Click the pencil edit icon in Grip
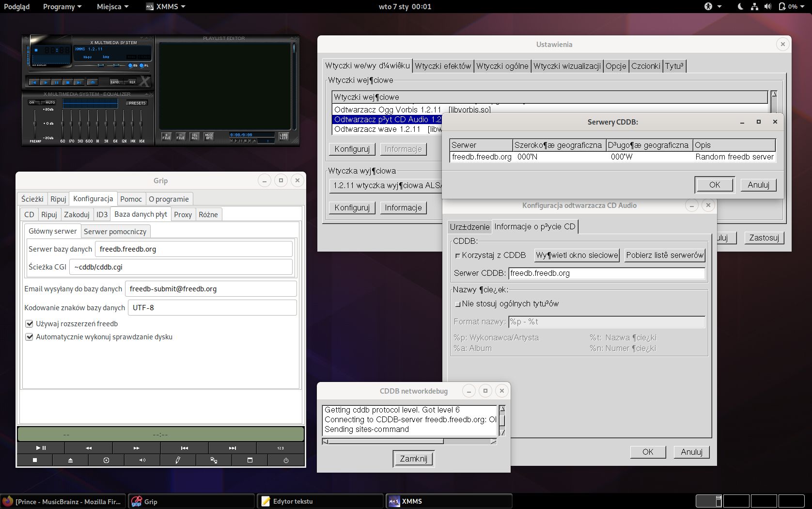Viewport: 812px width, 509px height. [178, 460]
